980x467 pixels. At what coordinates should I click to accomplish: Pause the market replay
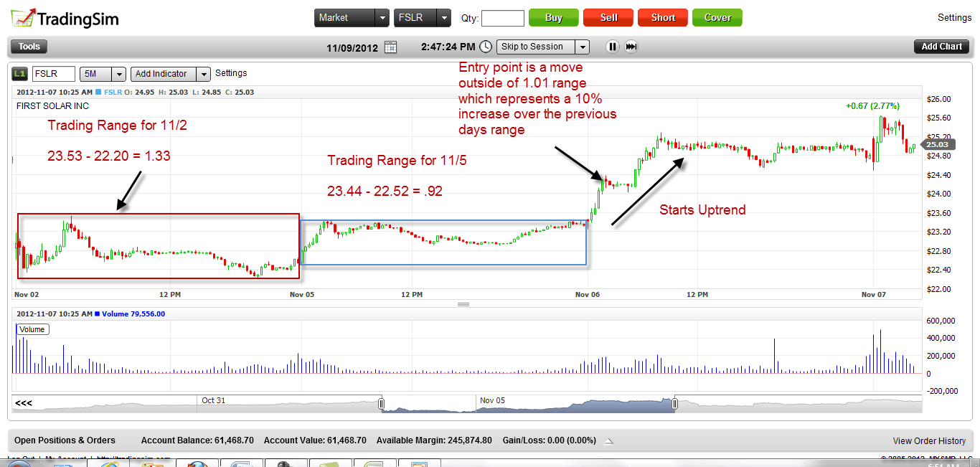tap(613, 46)
